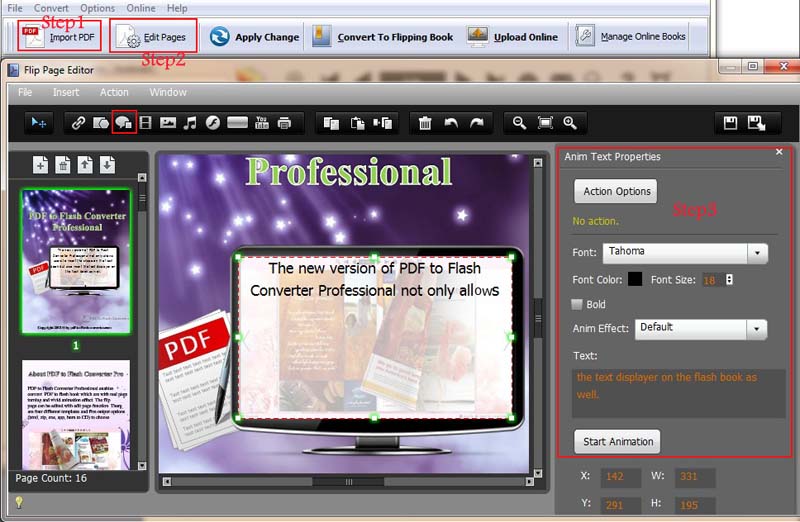Copy the selected object
This screenshot has height=522, width=800.
click(x=331, y=123)
